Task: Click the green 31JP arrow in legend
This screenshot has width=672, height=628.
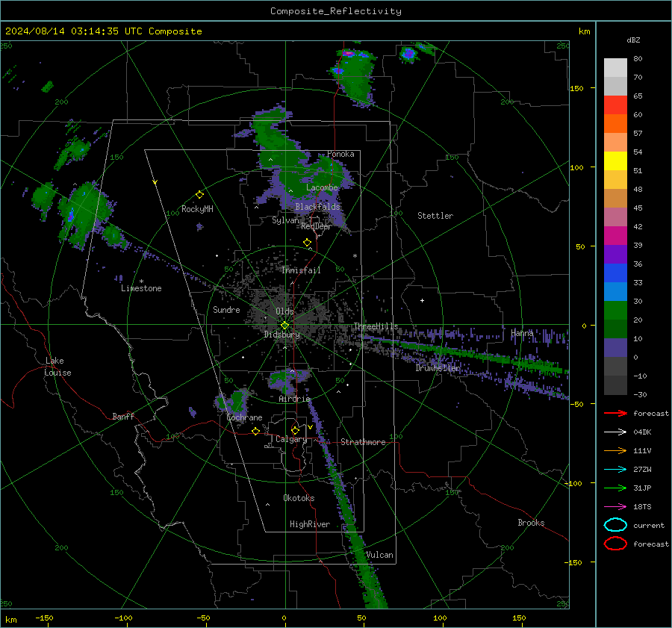Action: pyautogui.click(x=615, y=488)
